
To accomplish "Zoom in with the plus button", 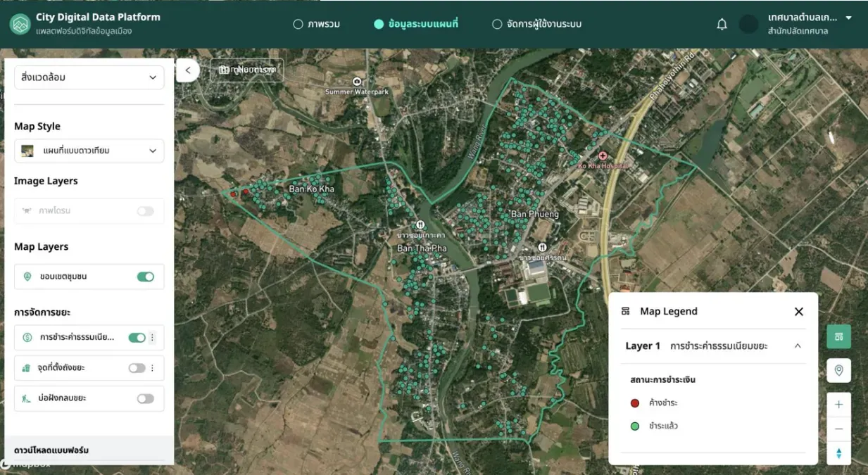I will tap(838, 405).
